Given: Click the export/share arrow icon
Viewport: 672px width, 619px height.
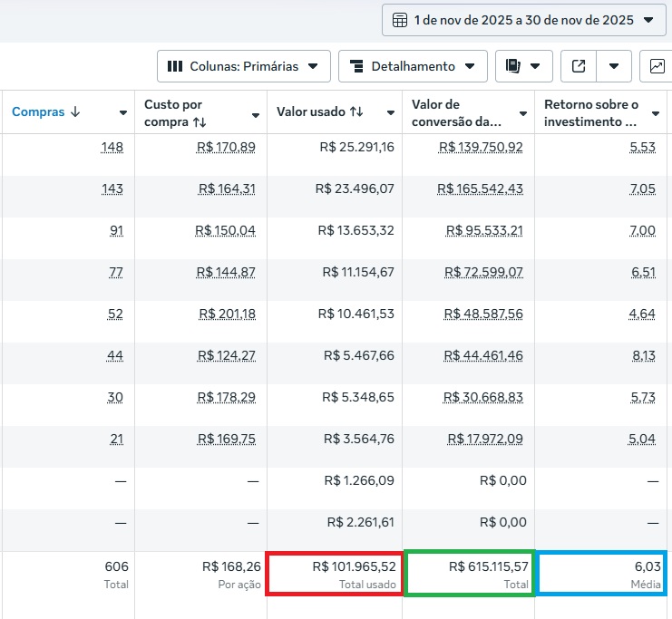Looking at the screenshot, I should pyautogui.click(x=579, y=66).
